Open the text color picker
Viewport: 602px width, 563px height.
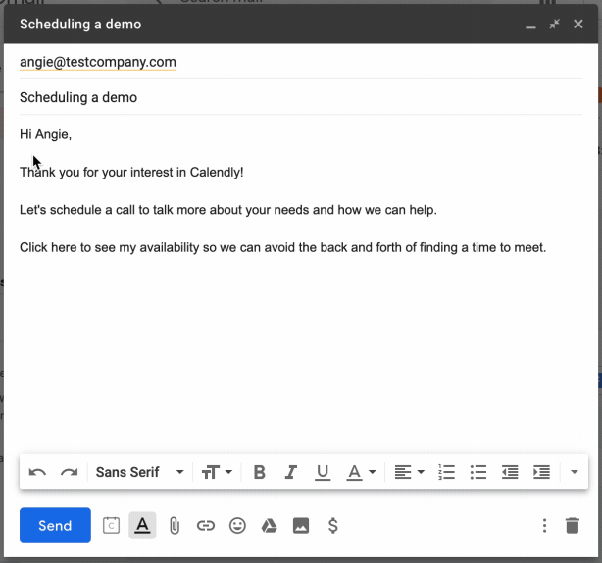[361, 472]
